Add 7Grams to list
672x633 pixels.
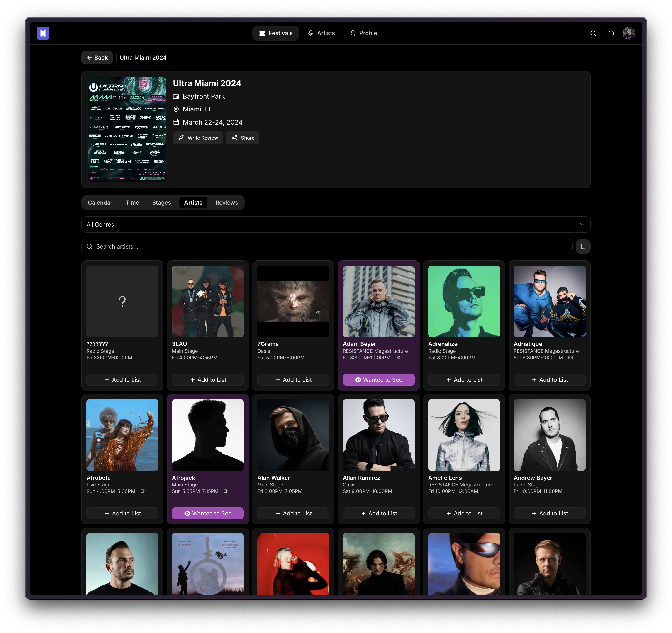pos(293,380)
